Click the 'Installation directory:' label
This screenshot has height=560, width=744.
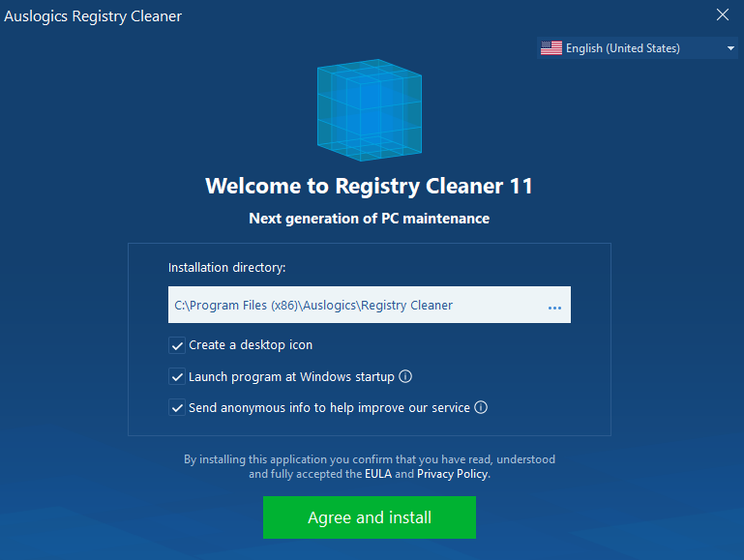coord(226,268)
